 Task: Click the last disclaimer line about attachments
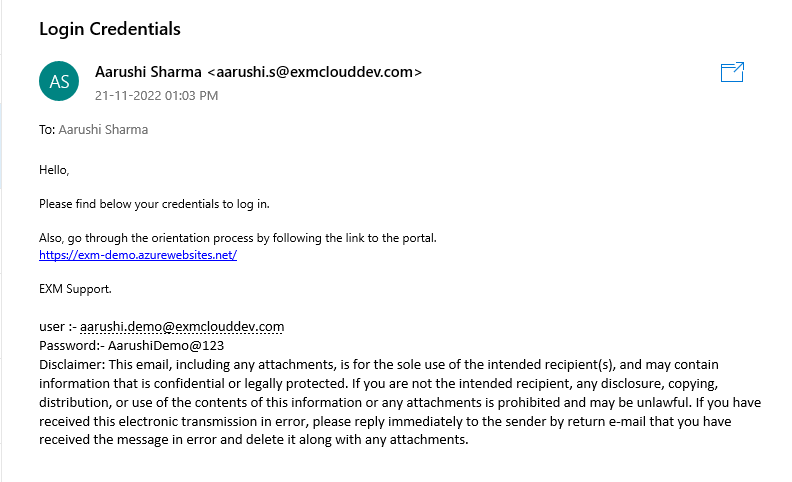(254, 440)
